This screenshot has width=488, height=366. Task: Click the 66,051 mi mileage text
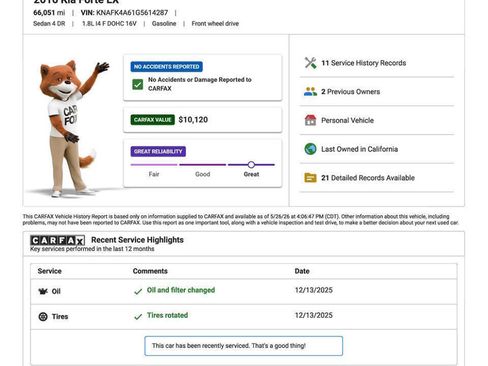pos(49,13)
